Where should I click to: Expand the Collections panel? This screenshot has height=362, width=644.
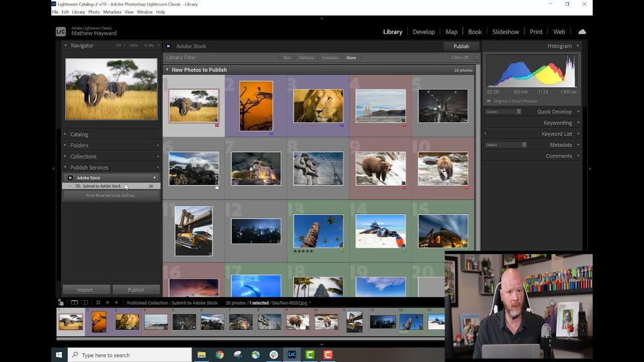coord(65,156)
